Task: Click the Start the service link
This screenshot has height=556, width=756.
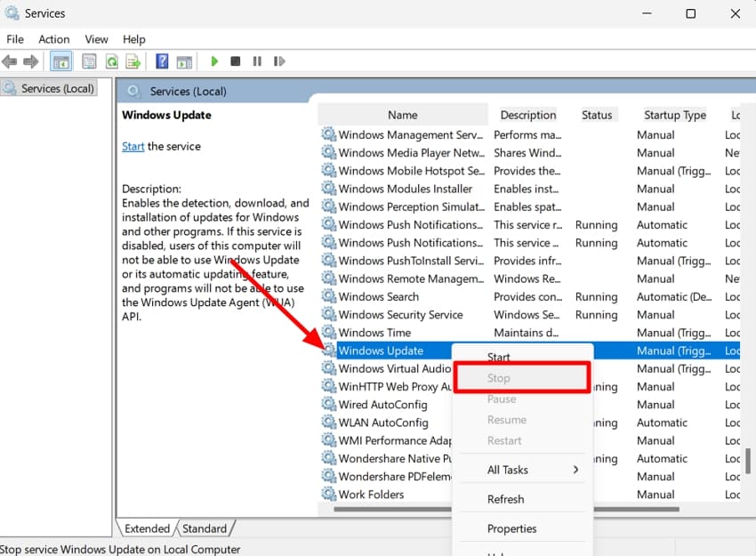Action: pos(133,146)
